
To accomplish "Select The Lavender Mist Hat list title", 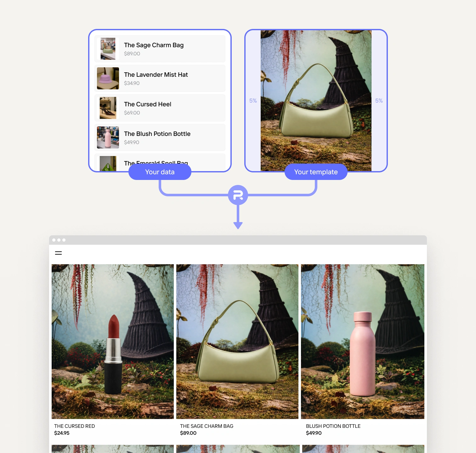I will pos(156,75).
